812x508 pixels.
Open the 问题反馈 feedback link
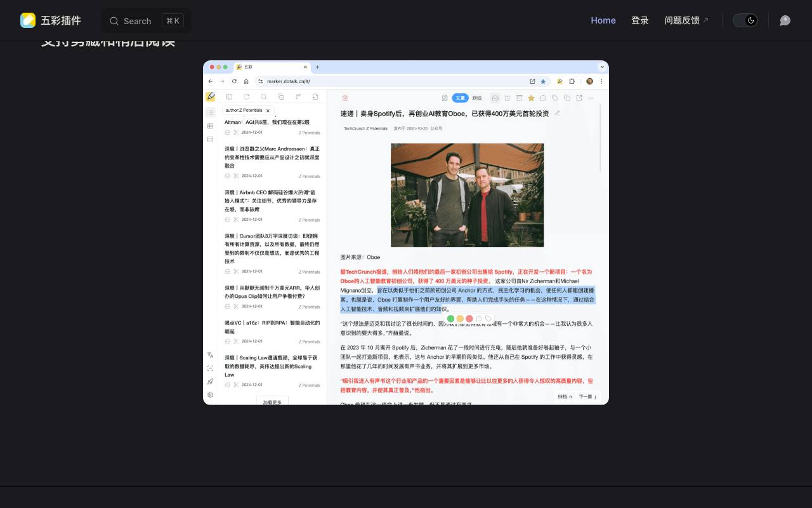point(686,20)
